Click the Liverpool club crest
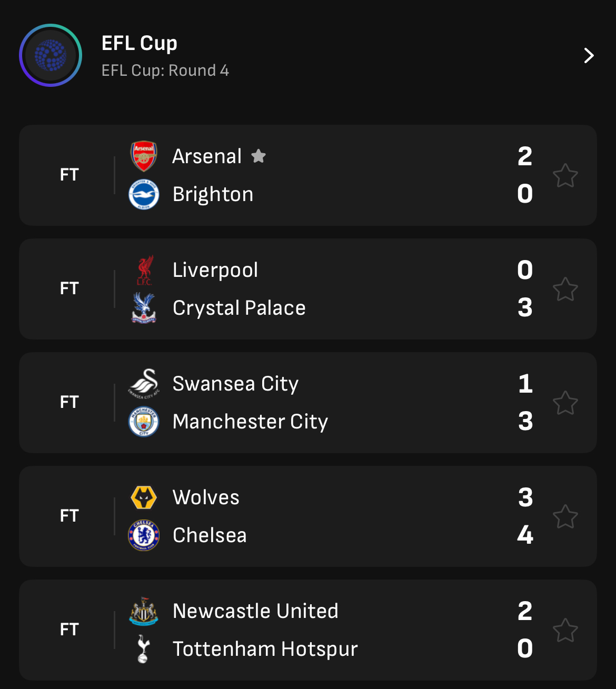Screen dimensions: 616x689 point(144,270)
